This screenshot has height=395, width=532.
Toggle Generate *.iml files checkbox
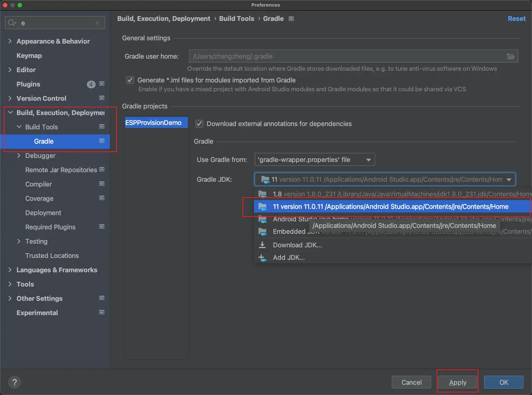[130, 80]
